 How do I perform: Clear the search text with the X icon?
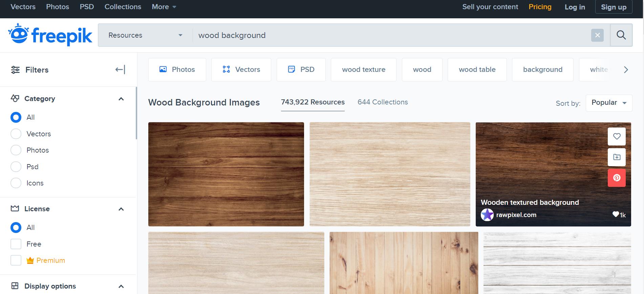point(597,35)
